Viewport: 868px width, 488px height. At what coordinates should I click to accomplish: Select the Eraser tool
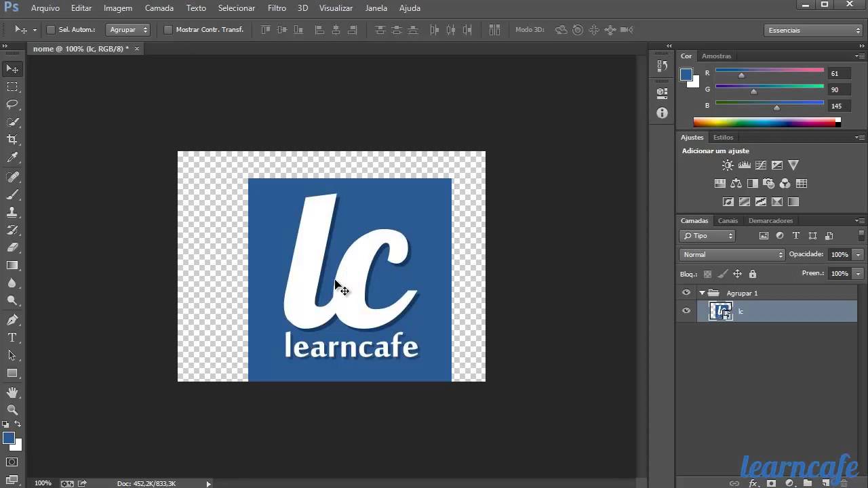[x=12, y=247]
